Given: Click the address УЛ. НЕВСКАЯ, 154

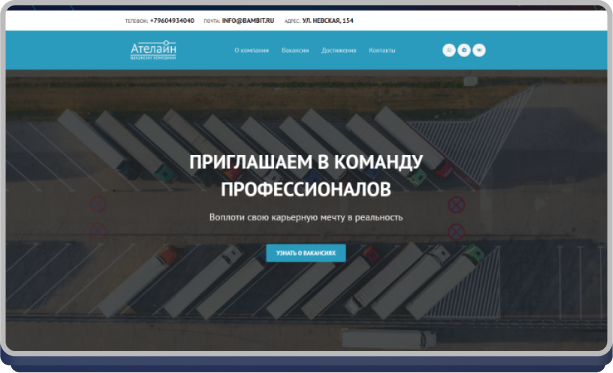Looking at the screenshot, I should (x=328, y=21).
